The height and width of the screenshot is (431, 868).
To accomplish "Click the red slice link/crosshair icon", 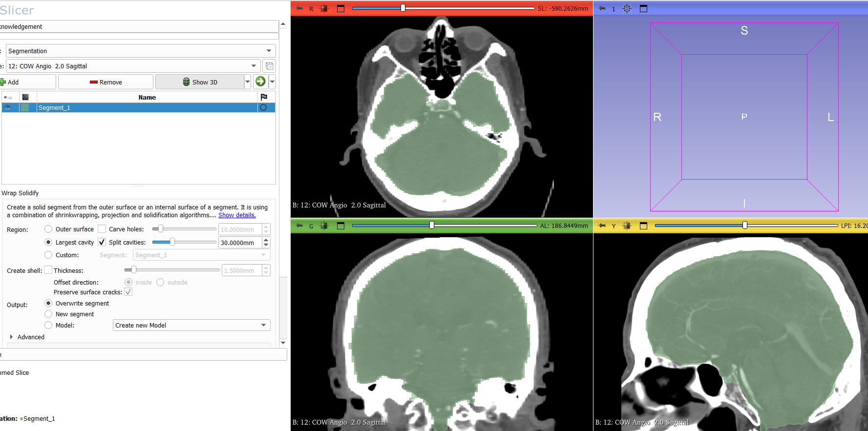I will 324,8.
